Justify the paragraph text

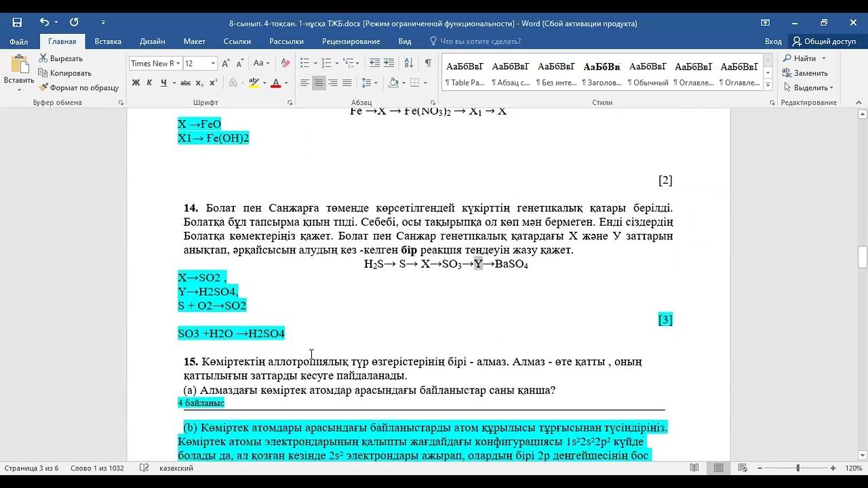click(347, 83)
